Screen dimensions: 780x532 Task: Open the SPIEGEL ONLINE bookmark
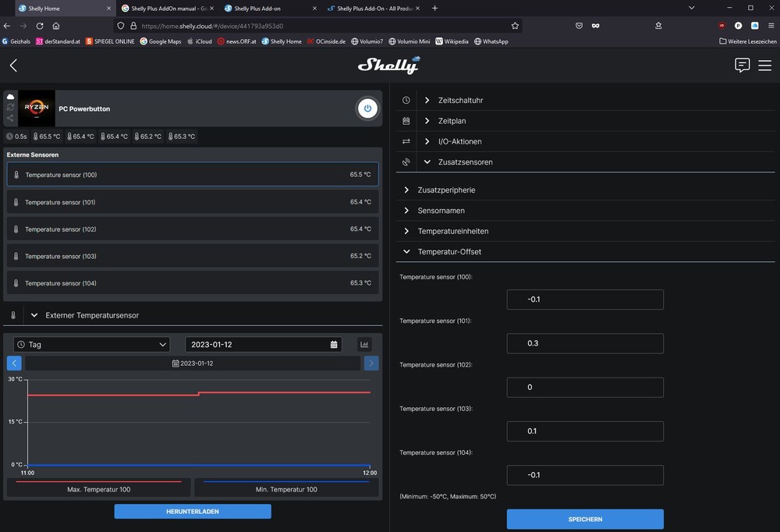pos(110,41)
